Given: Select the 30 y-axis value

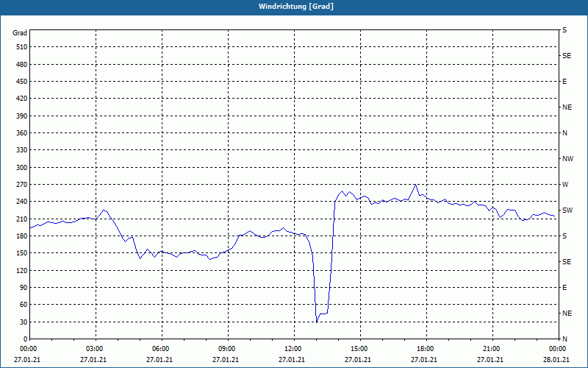Looking at the screenshot, I should tap(24, 322).
